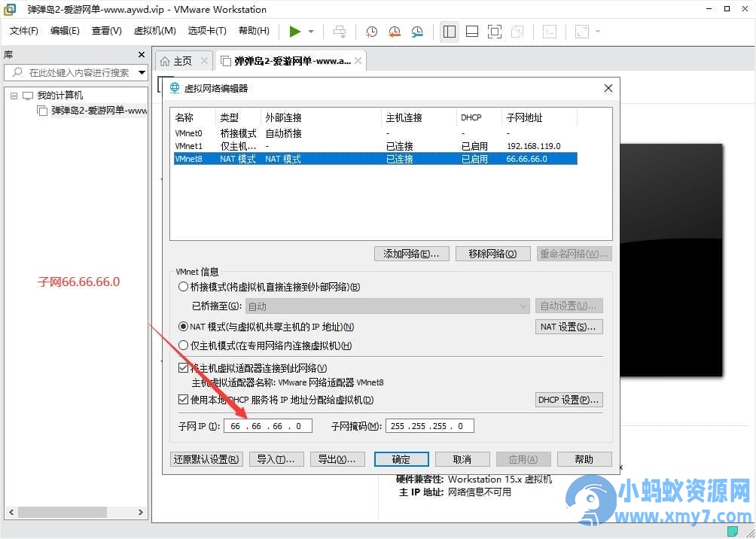Select 桥接模式 radio button
This screenshot has height=539, width=756.
(183, 287)
